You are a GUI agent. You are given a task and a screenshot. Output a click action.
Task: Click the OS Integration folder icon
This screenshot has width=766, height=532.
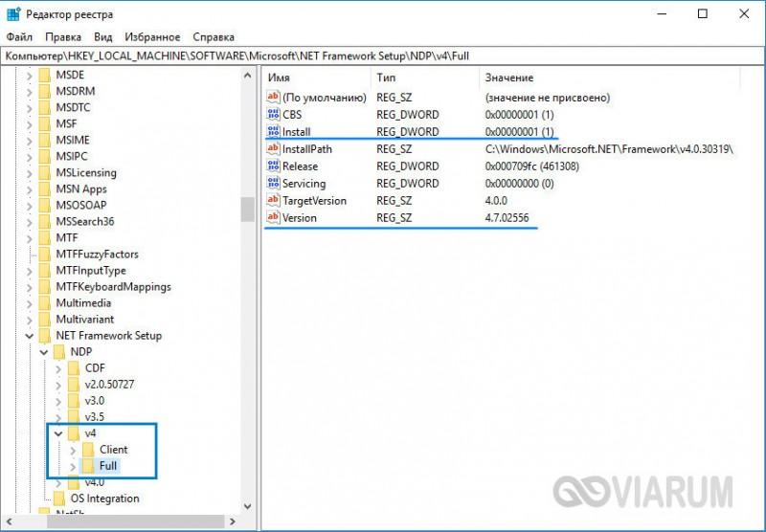[x=59, y=499]
